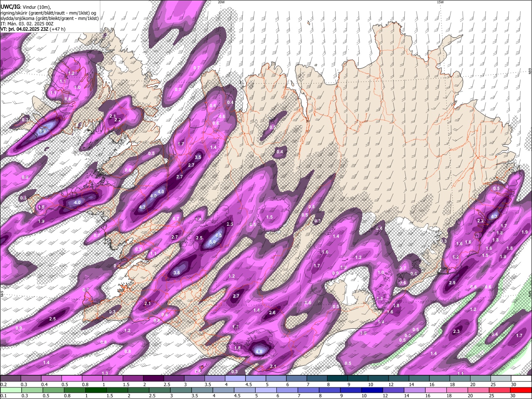Click the light gray swatch between 25 and 30, top scale
Screen dimensions: 532x399
501,379
